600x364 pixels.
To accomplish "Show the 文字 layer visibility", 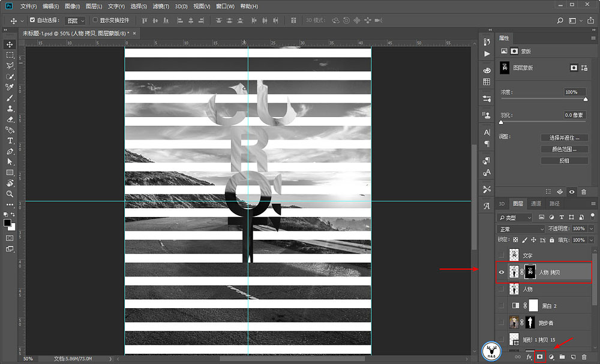I will tap(501, 255).
